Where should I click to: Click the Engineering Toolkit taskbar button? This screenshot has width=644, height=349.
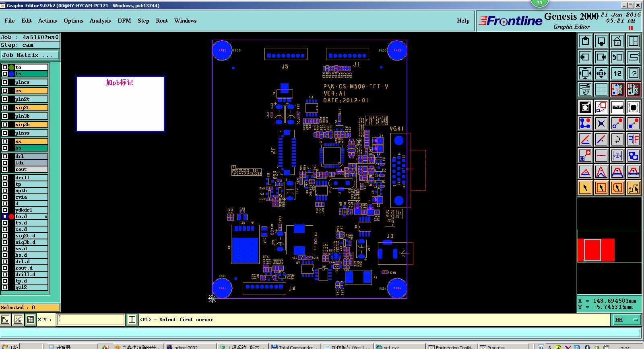pyautogui.click(x=452, y=347)
